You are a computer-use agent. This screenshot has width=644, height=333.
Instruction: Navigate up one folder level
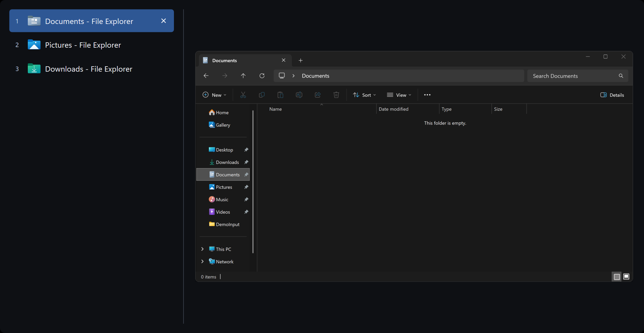(243, 76)
